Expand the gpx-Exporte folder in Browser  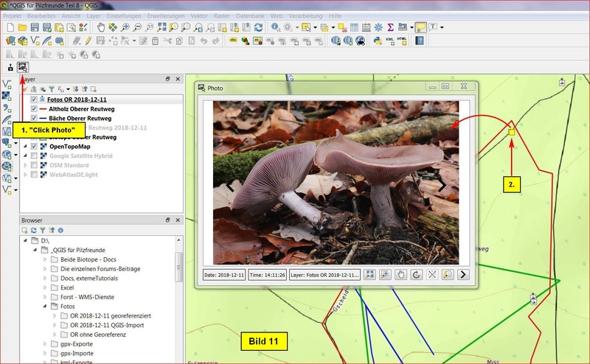pyautogui.click(x=45, y=343)
